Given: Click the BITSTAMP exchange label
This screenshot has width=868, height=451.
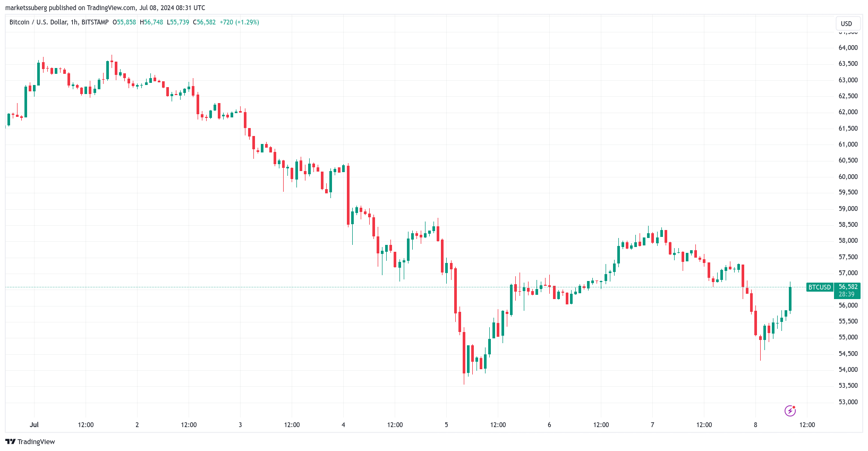Looking at the screenshot, I should (95, 22).
